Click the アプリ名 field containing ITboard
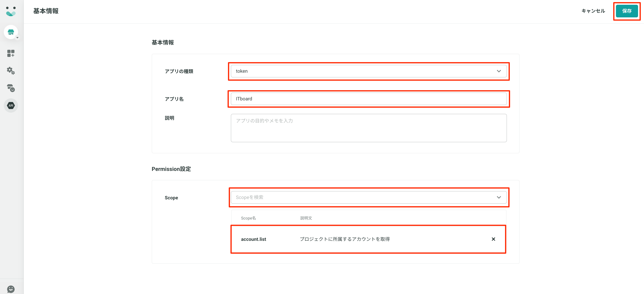Viewport: 644px width, 294px height. click(x=368, y=99)
